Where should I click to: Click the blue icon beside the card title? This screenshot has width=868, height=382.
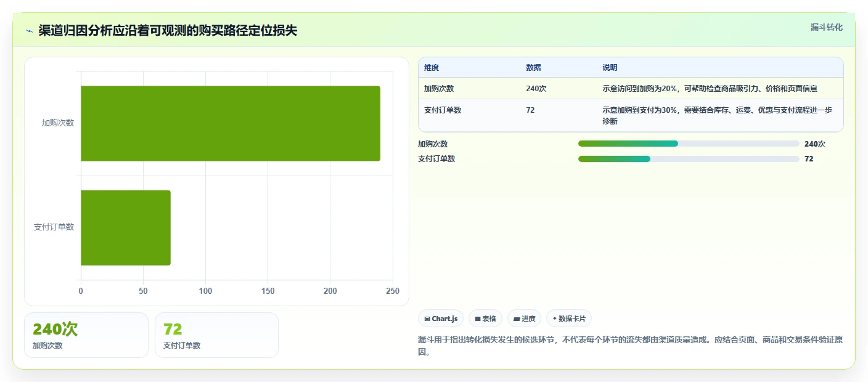29,30
